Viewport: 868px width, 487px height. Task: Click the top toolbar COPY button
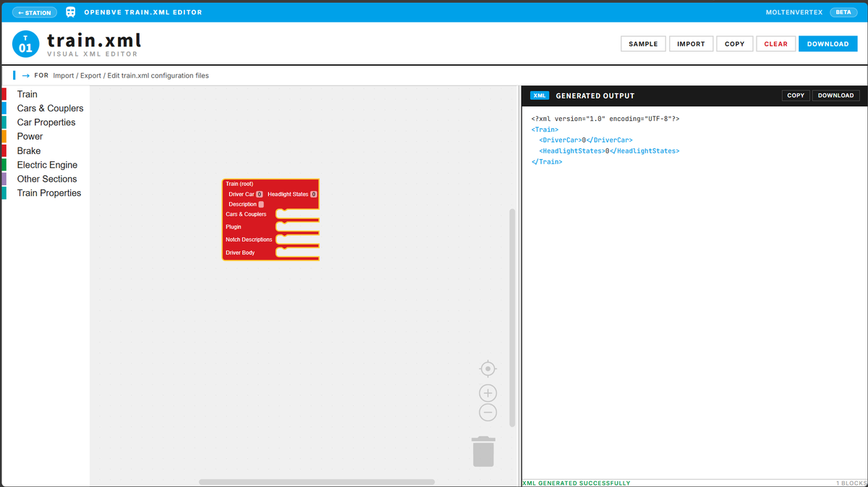734,43
